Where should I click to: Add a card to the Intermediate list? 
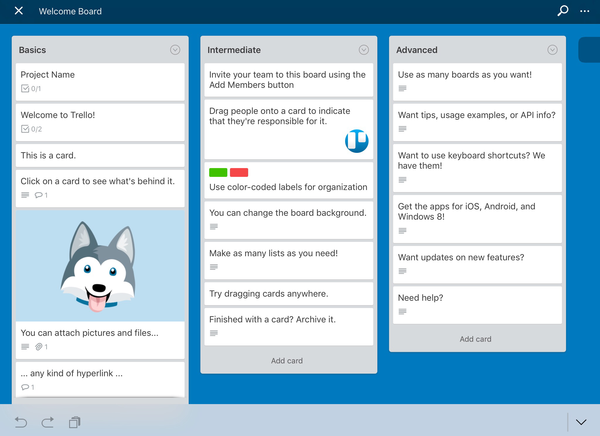point(287,361)
